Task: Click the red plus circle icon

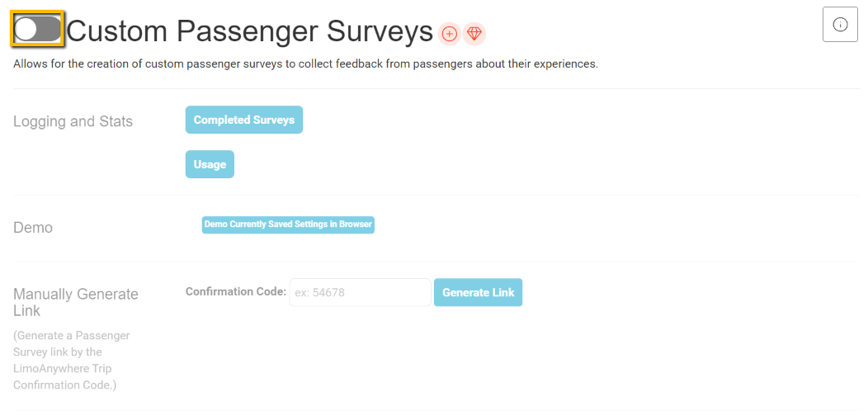Action: pyautogui.click(x=450, y=34)
